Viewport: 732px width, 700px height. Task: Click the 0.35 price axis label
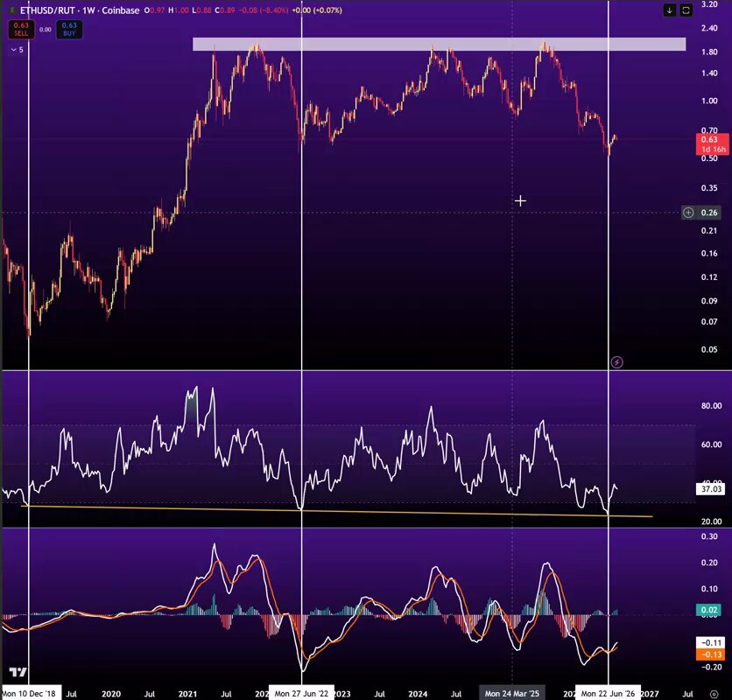709,188
